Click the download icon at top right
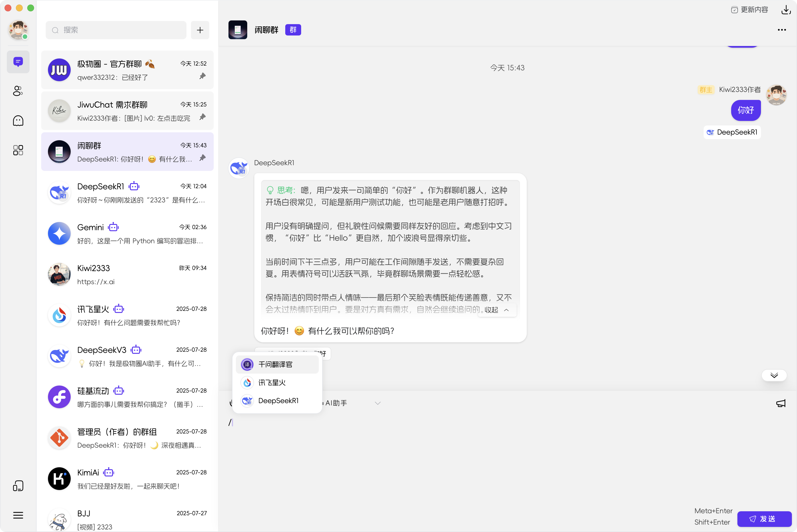The image size is (797, 532). point(786,10)
